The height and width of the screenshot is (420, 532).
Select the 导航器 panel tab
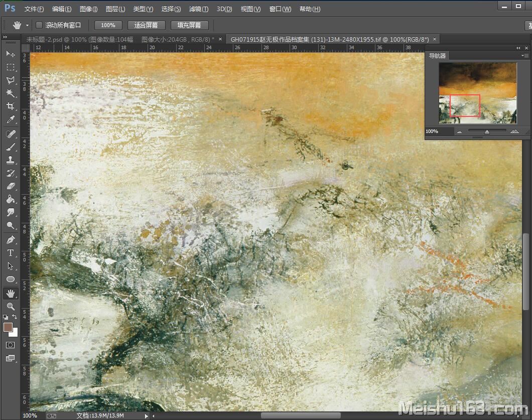coord(437,56)
